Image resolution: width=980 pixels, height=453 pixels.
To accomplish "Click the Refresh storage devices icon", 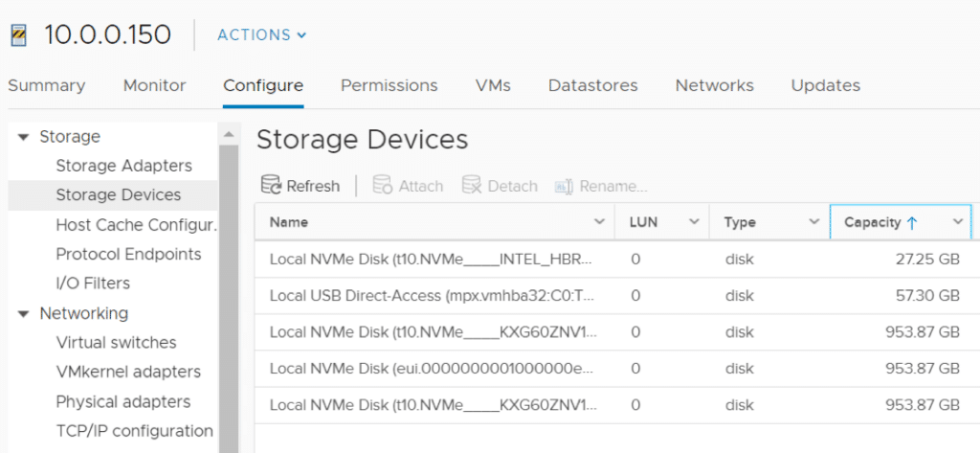I will 271,185.
